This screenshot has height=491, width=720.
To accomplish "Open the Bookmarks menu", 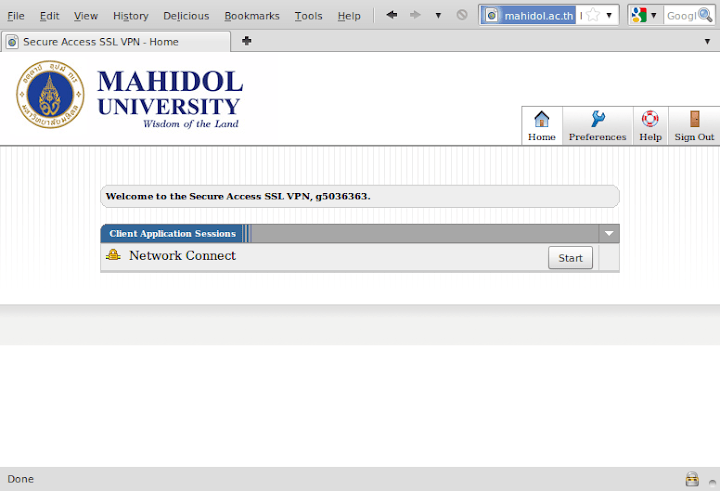I will (252, 16).
